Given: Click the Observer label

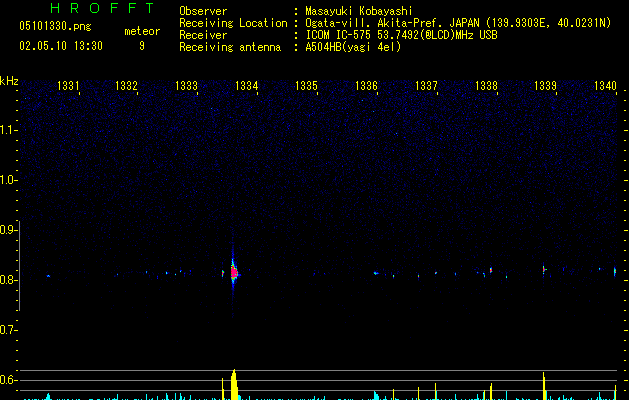Looking at the screenshot, I should (203, 11).
